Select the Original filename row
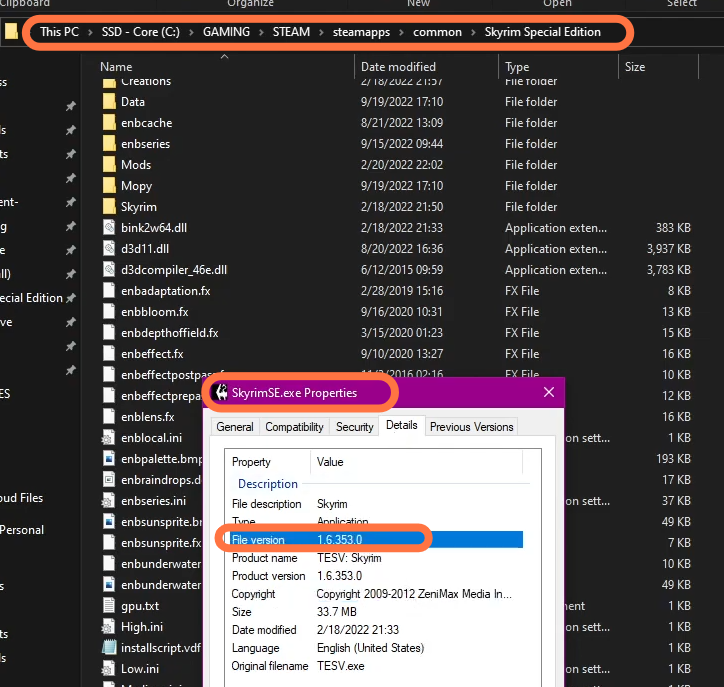Viewport: 724px width, 687px height. click(x=376, y=666)
